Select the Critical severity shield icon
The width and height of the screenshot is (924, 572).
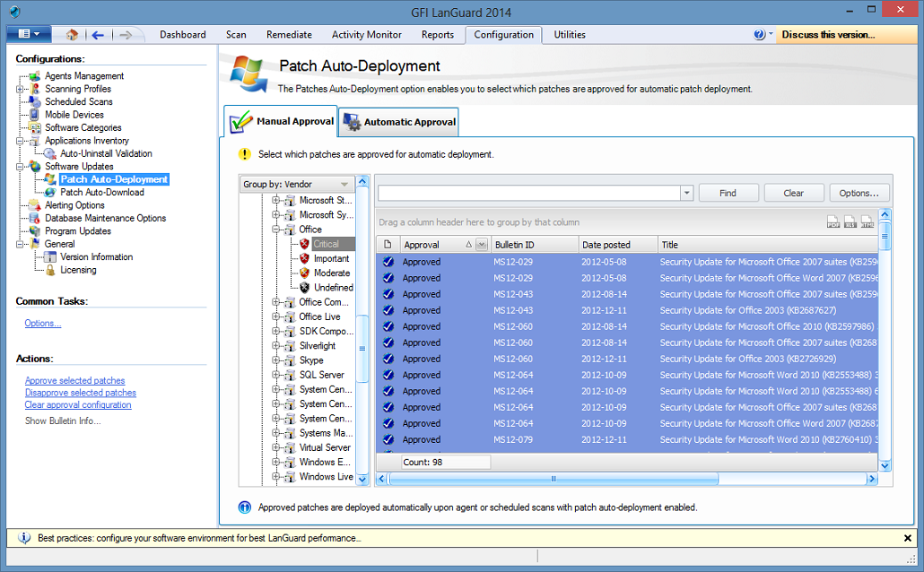[x=304, y=244]
